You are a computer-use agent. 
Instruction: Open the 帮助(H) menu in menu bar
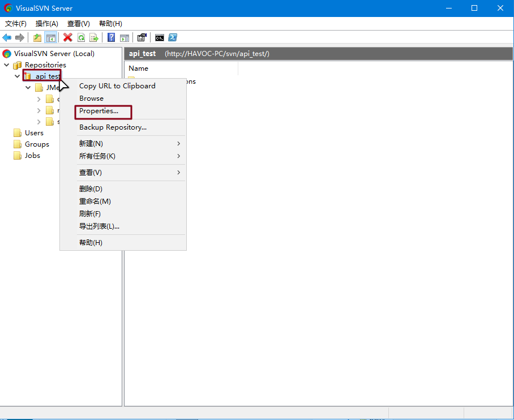point(110,24)
